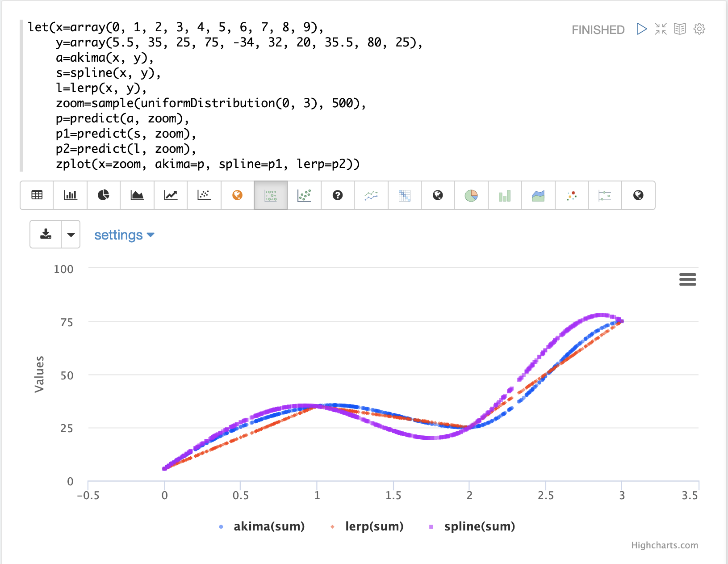Click into the code editor at zplot line
Viewport: 728px width, 564px height.
coord(208,164)
